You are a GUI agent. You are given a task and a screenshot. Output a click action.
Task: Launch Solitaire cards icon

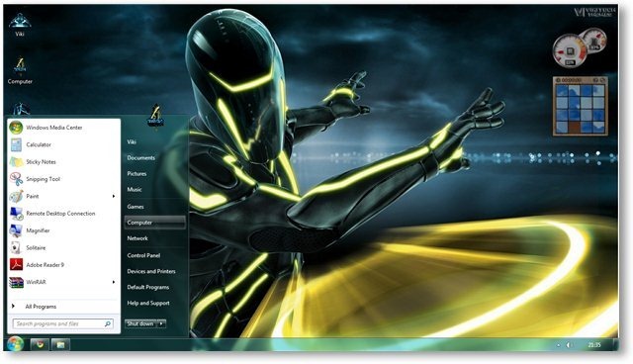(x=16, y=247)
